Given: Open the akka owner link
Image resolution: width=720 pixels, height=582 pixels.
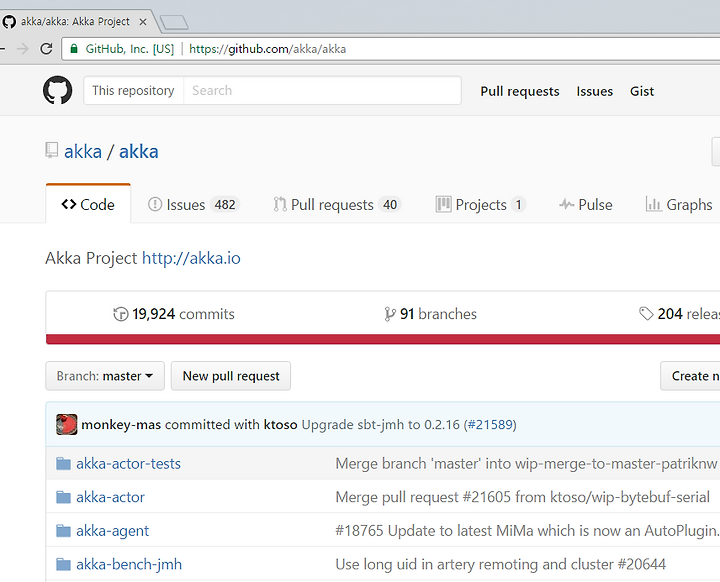Looking at the screenshot, I should [83, 151].
